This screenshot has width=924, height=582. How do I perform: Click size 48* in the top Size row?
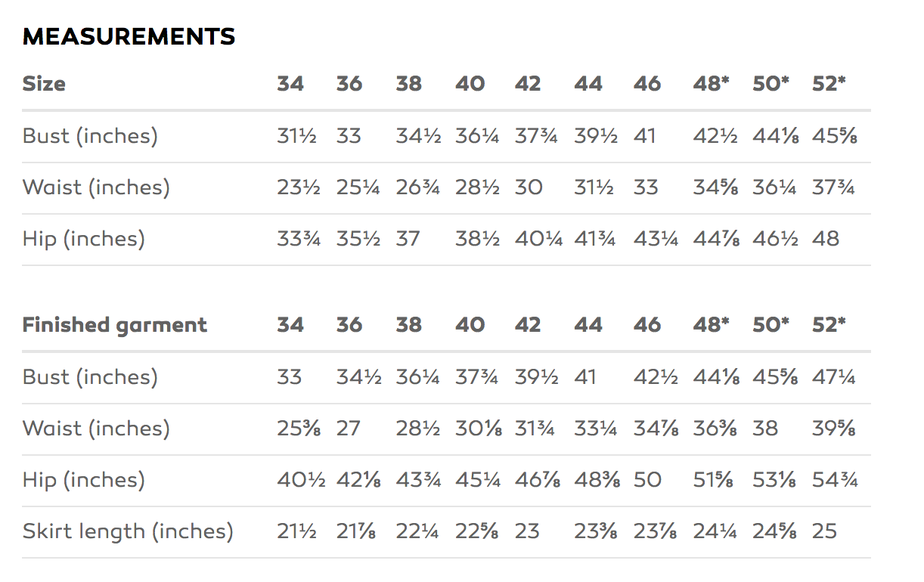[711, 84]
